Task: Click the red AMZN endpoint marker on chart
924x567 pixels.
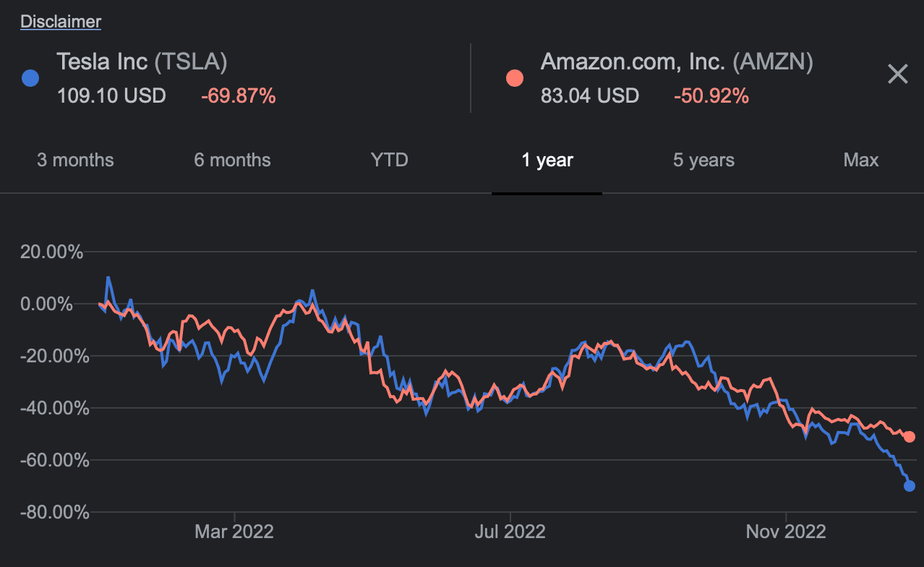Action: pyautogui.click(x=909, y=437)
